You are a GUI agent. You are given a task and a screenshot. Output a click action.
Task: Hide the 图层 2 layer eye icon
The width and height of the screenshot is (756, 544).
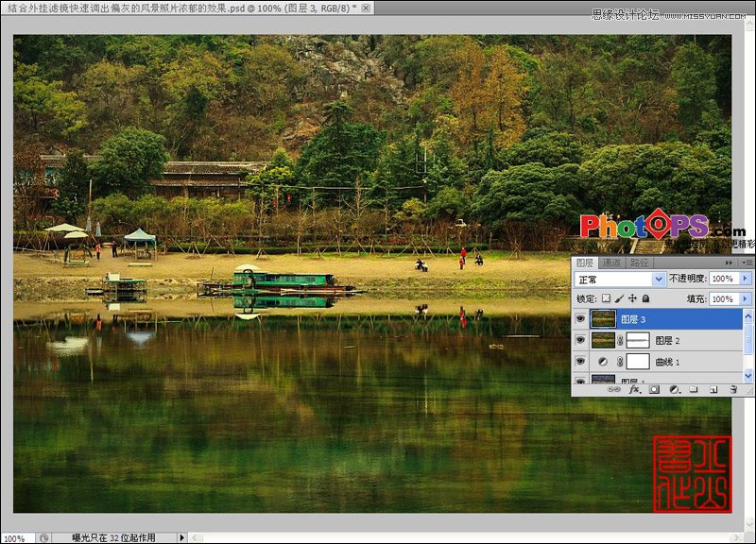click(580, 339)
